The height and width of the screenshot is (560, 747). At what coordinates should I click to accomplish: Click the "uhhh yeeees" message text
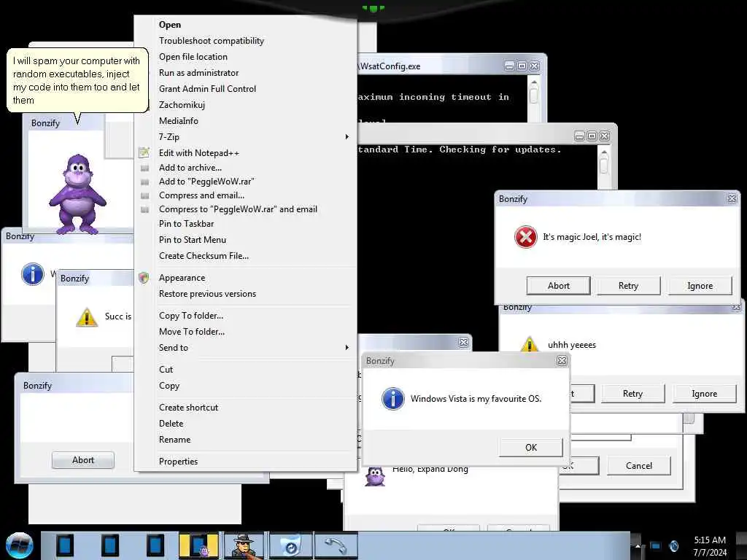pyautogui.click(x=572, y=345)
